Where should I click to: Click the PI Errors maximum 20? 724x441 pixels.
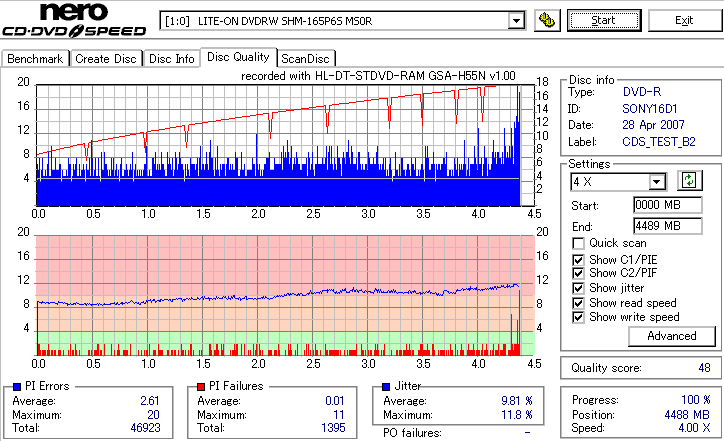(x=153, y=415)
